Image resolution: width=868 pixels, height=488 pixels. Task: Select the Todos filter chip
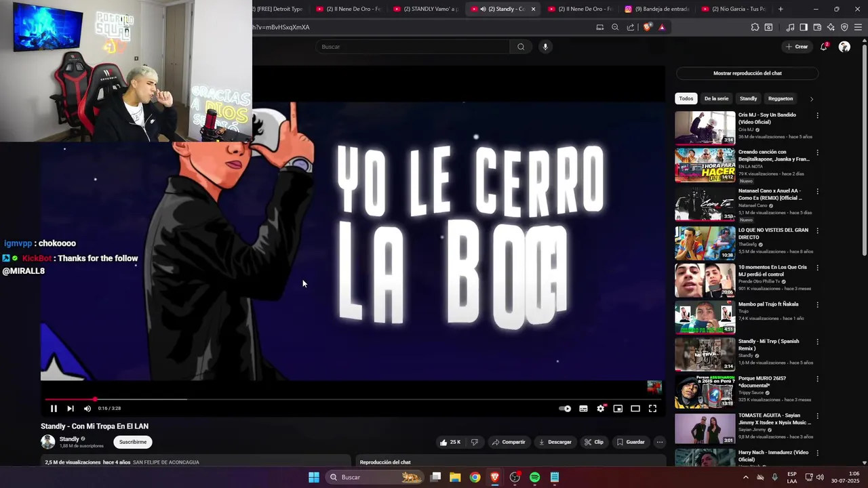pos(686,99)
